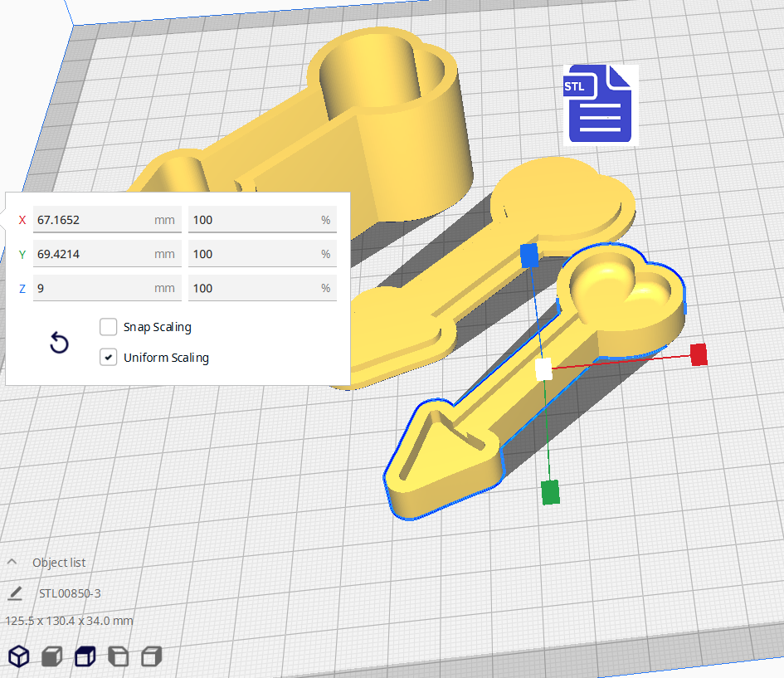Viewport: 784px width, 678px height.
Task: Select the front view cube icon
Action: [x=51, y=657]
